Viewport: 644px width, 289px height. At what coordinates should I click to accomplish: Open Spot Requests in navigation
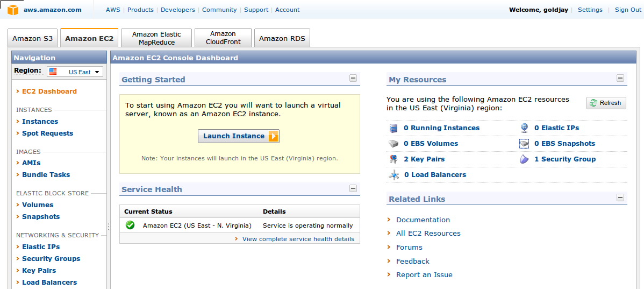(48, 133)
